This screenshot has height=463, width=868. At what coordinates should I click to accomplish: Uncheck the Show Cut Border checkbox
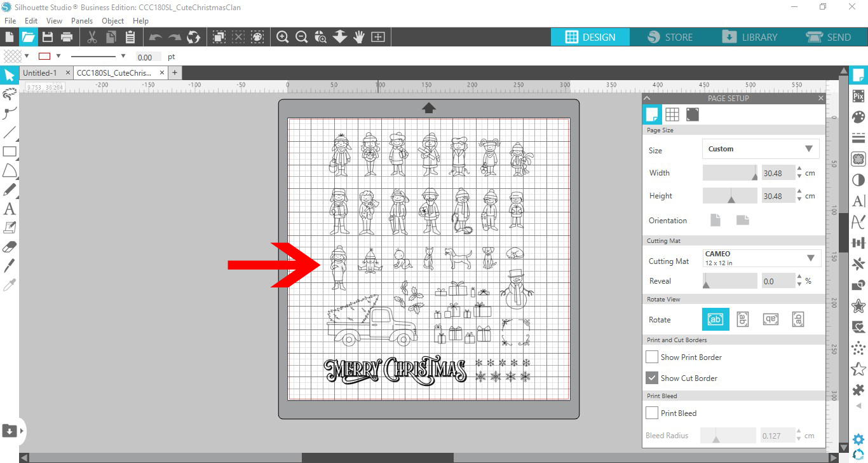tap(652, 378)
